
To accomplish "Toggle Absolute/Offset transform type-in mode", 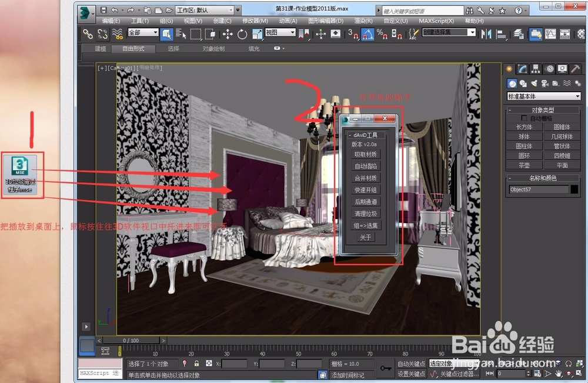I will coord(209,364).
